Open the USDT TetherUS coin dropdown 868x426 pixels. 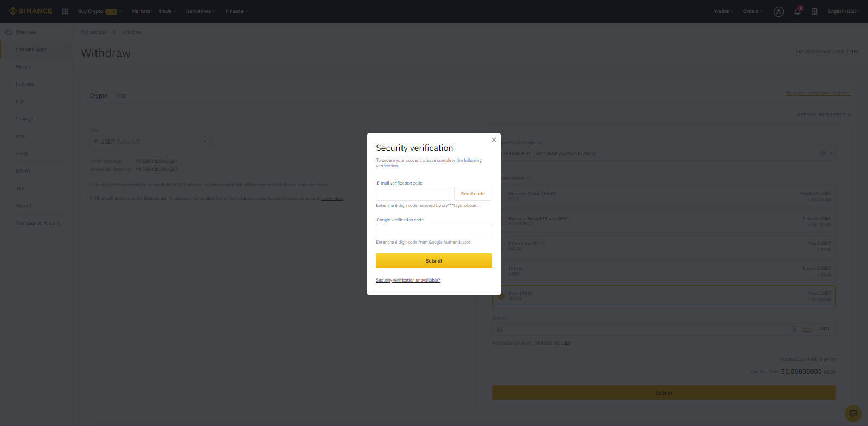coord(150,142)
